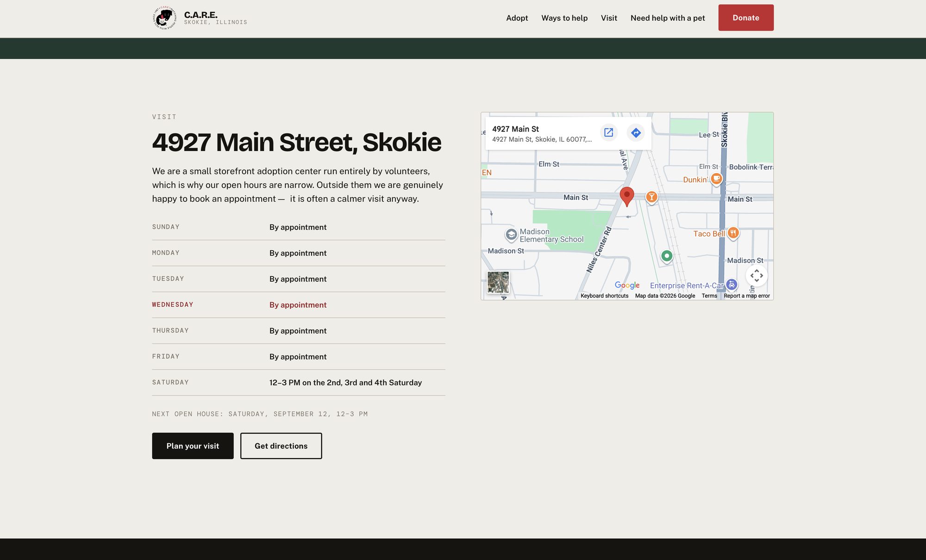Image resolution: width=926 pixels, height=560 pixels.
Task: Open the map Terms link
Action: [x=709, y=296]
